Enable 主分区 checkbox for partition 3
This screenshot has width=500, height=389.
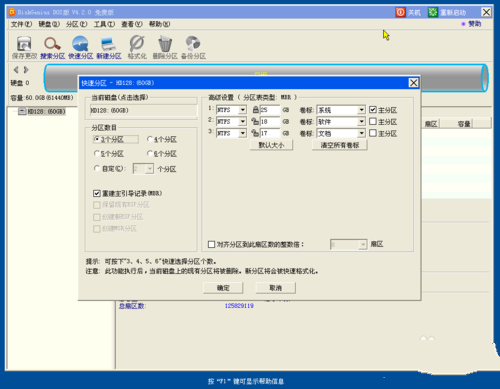point(373,133)
